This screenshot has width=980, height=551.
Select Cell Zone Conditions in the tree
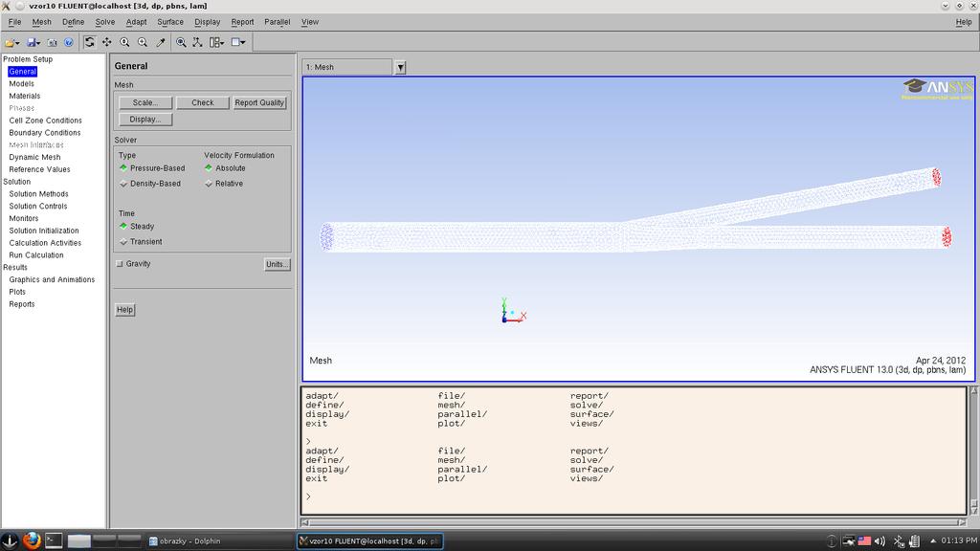[45, 121]
